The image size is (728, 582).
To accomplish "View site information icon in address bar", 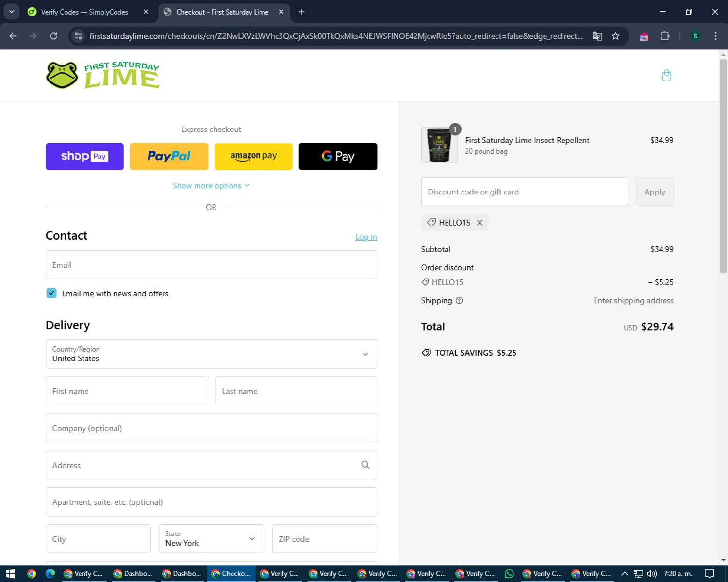I will click(78, 36).
